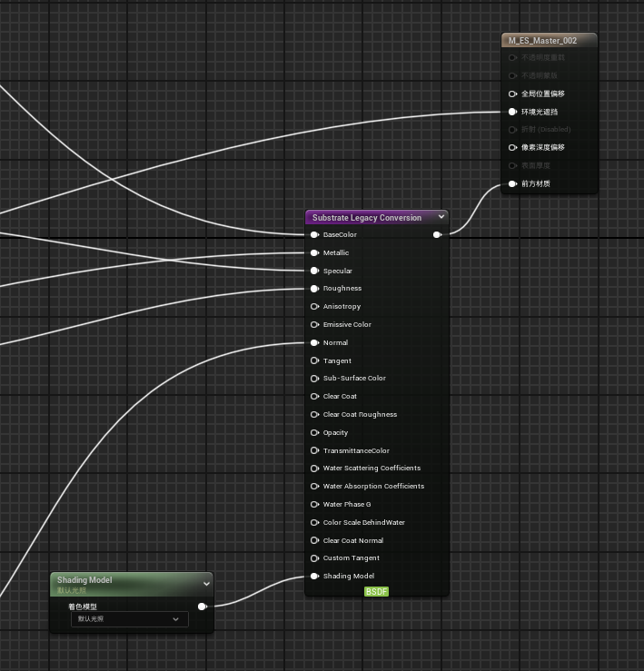Click the Sub-Surface Color input pin
The width and height of the screenshot is (644, 671).
(x=314, y=379)
